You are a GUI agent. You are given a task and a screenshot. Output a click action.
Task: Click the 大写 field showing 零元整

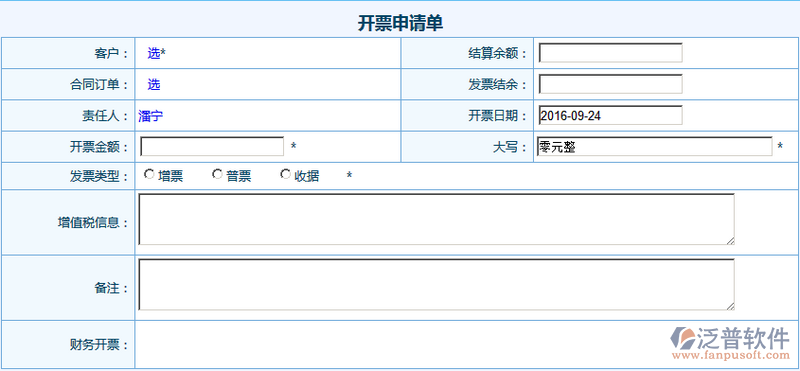655,146
